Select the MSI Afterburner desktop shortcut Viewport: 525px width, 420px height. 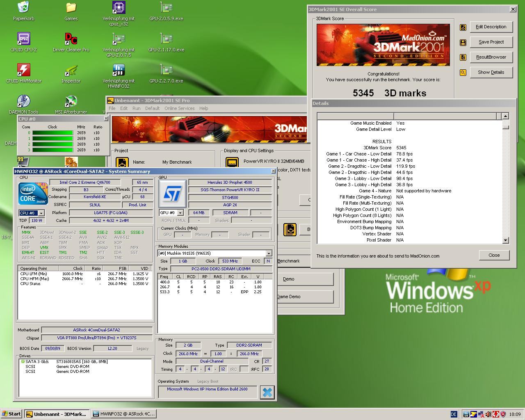pos(71,105)
